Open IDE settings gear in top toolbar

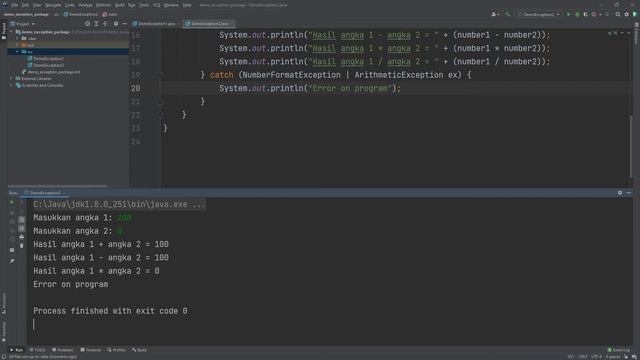click(x=627, y=14)
